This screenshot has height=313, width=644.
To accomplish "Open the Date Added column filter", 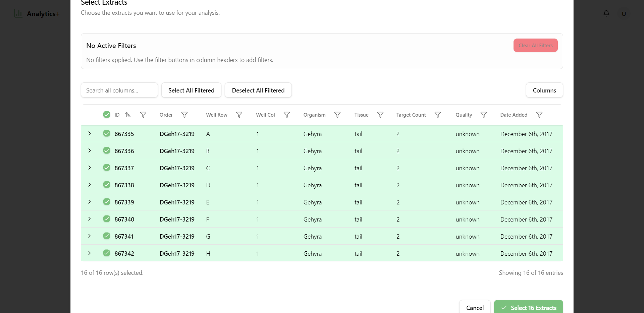I will [539, 115].
